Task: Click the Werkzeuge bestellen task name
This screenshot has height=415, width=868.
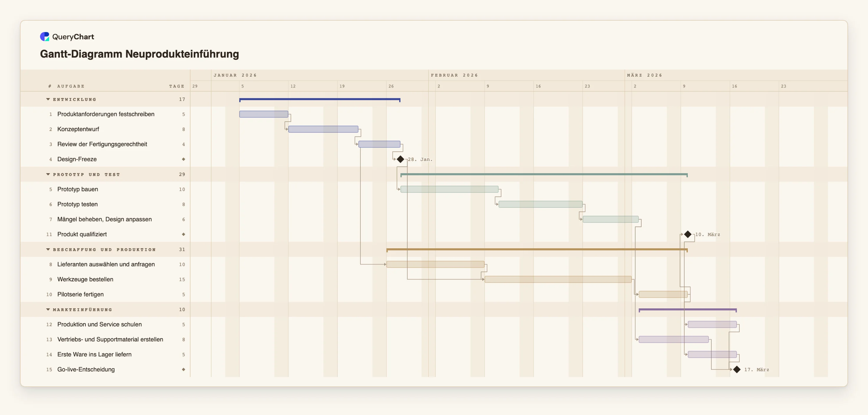Action: click(x=85, y=280)
